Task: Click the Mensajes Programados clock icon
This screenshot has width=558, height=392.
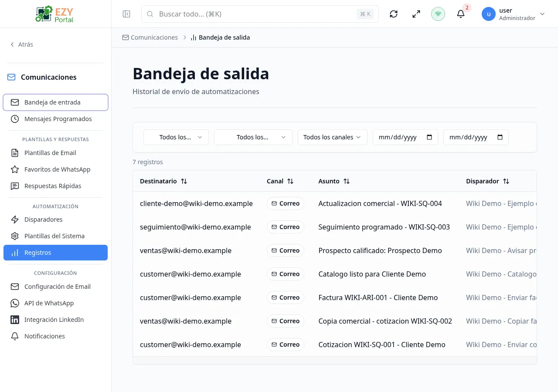Action: (15, 119)
